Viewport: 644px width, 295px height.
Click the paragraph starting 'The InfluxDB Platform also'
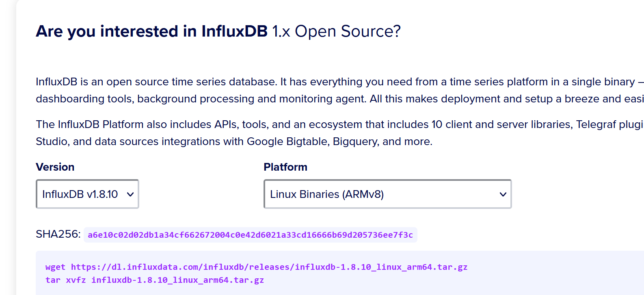pyautogui.click(x=340, y=133)
